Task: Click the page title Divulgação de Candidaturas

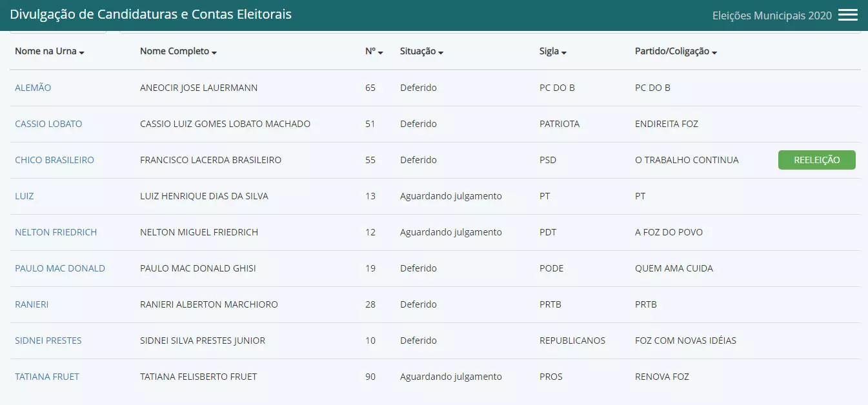Action: [150, 14]
